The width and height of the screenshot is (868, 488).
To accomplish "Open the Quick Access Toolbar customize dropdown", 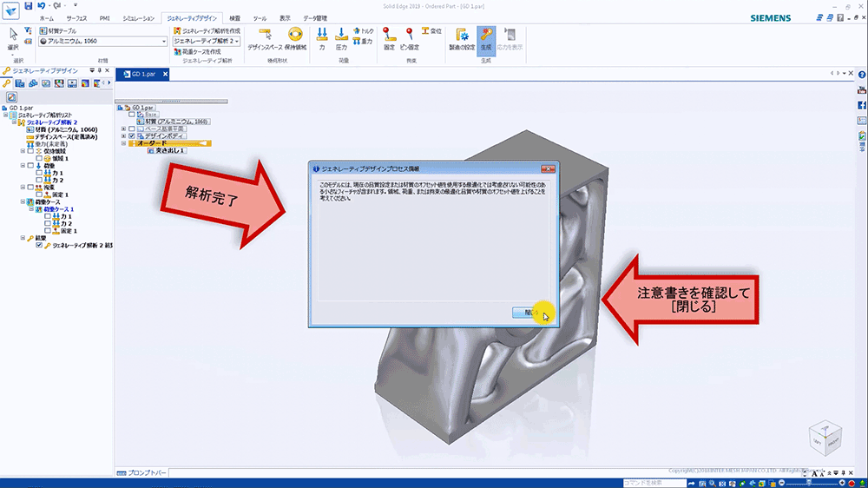I will (x=76, y=5).
